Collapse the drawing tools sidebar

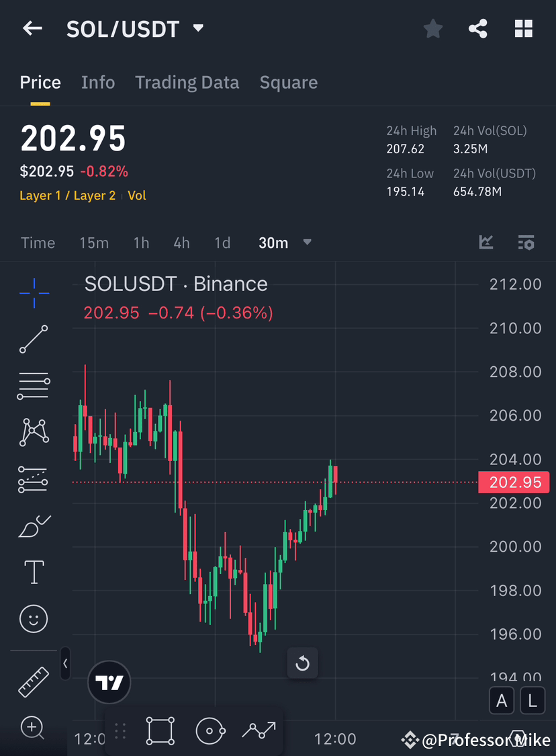point(65,663)
